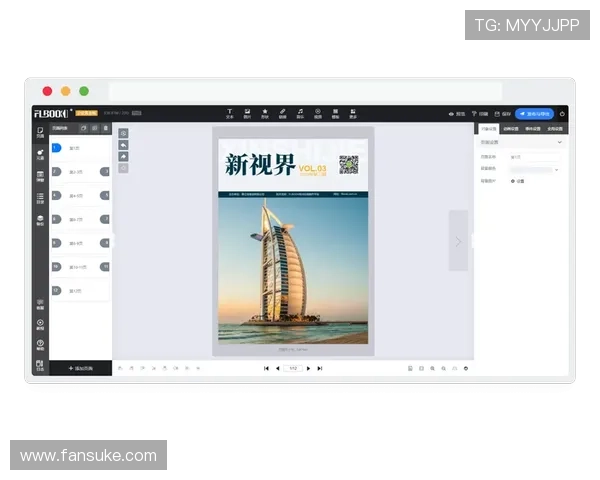Collapse the page settings section chevron
The height and width of the screenshot is (480, 600).
tap(559, 142)
